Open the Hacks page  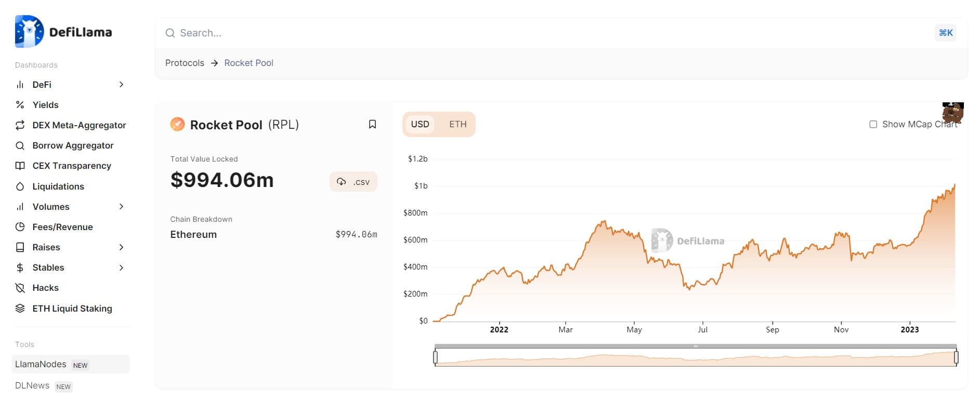click(x=45, y=288)
